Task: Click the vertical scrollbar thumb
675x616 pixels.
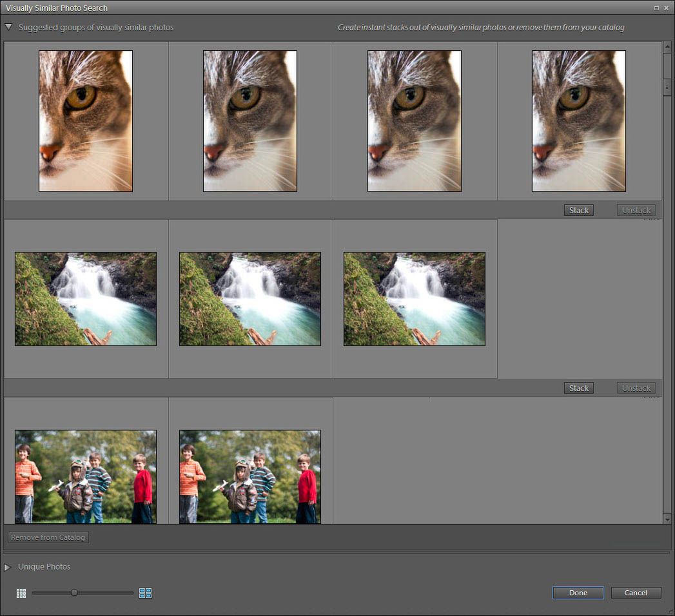Action: [x=667, y=87]
